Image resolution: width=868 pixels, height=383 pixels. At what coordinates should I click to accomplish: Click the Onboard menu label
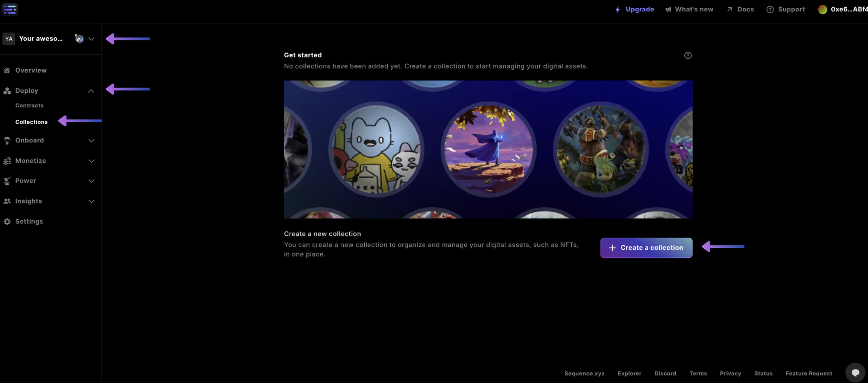(x=29, y=140)
